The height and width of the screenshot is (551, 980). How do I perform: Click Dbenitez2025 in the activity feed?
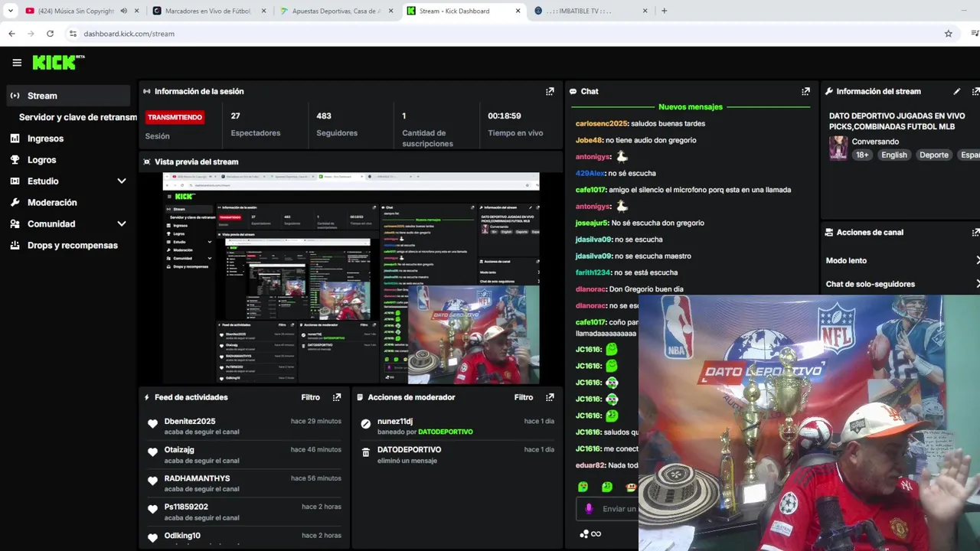tap(190, 422)
